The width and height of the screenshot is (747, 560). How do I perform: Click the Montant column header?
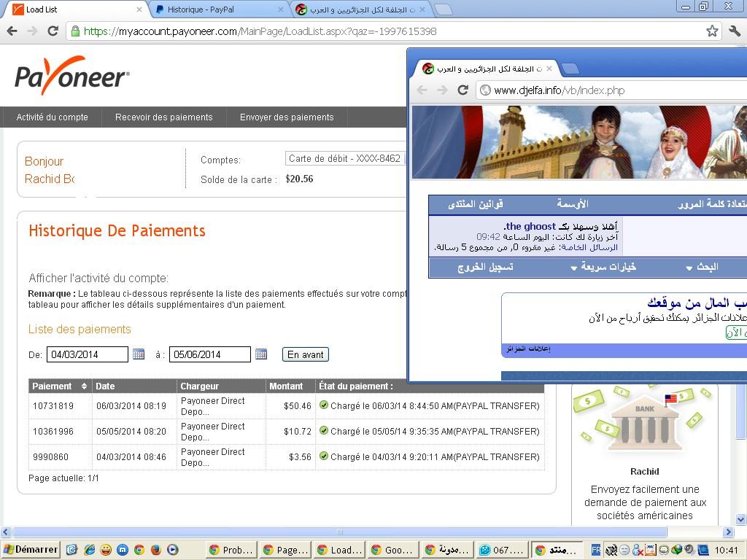pos(290,386)
